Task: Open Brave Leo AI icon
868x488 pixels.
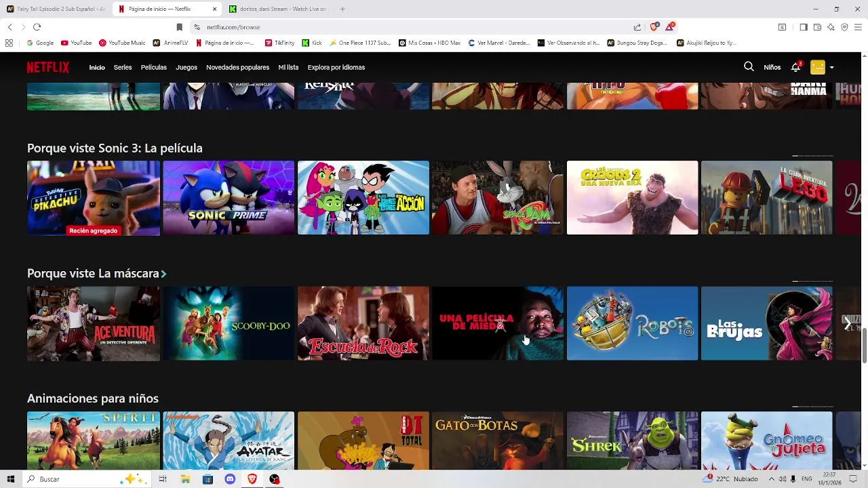Action: [831, 27]
